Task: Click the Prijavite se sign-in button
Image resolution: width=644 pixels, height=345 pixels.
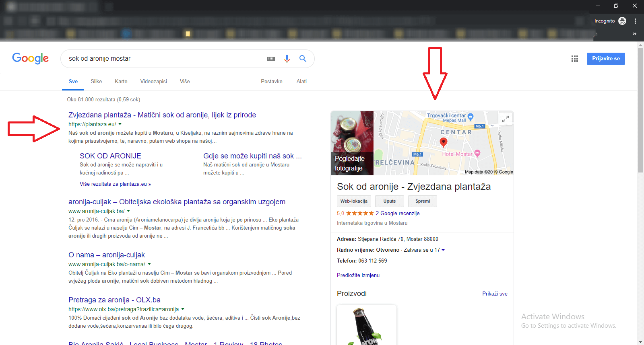Action: (x=606, y=59)
